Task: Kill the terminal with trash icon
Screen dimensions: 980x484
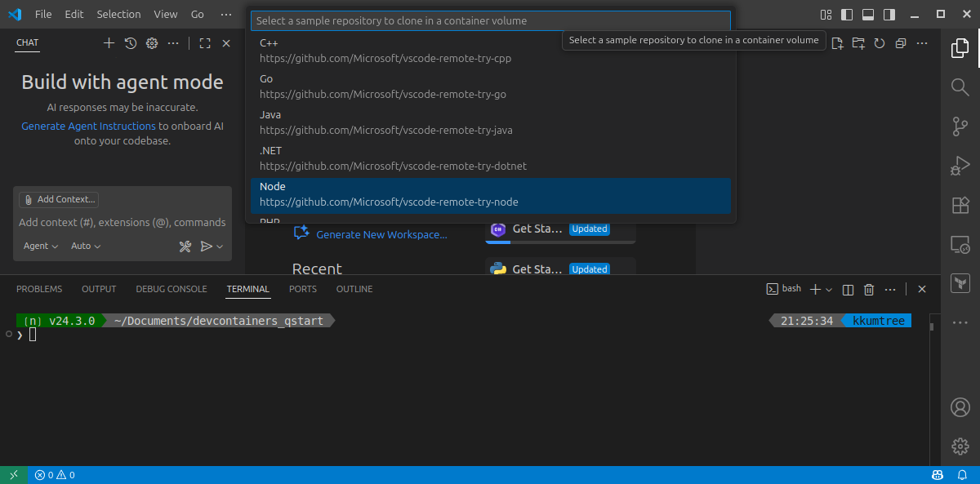Action: point(869,289)
